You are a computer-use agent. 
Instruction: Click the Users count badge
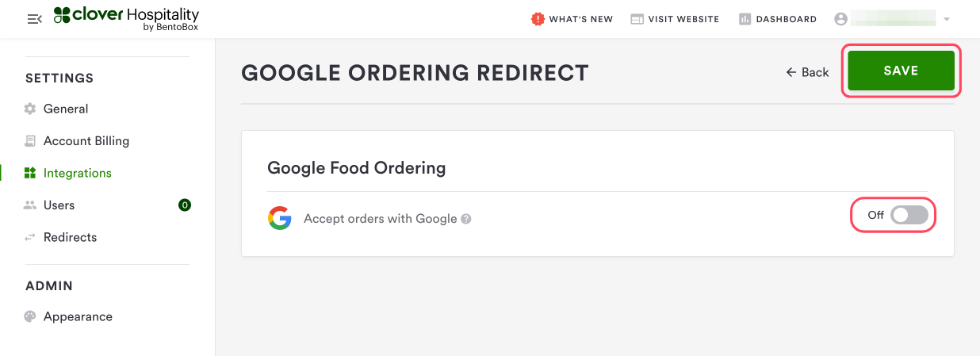click(x=185, y=205)
